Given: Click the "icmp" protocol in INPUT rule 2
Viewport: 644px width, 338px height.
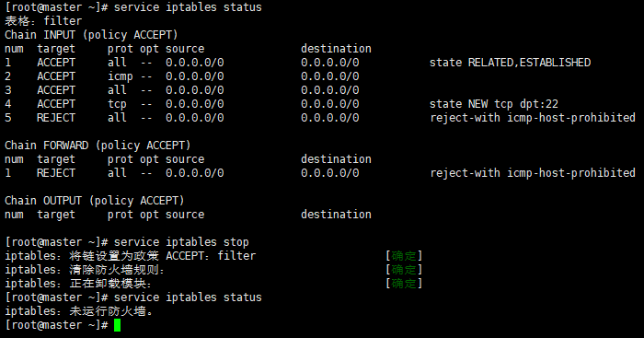Looking at the screenshot, I should pyautogui.click(x=121, y=76).
